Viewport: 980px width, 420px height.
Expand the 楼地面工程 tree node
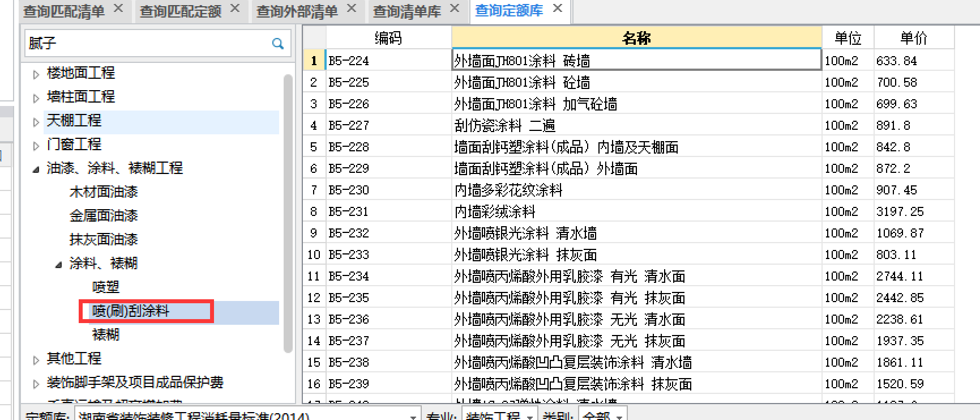[36, 74]
